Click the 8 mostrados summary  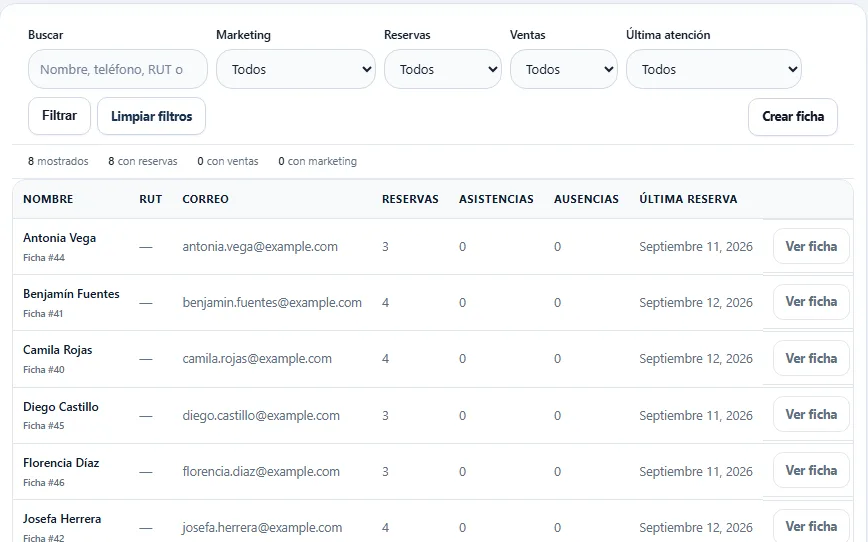pyautogui.click(x=58, y=161)
